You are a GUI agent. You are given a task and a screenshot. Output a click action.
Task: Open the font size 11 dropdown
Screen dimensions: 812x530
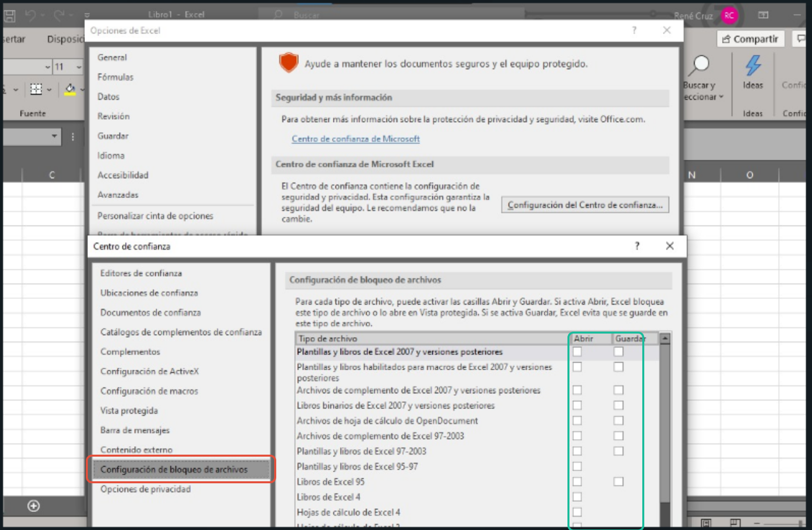pyautogui.click(x=79, y=67)
